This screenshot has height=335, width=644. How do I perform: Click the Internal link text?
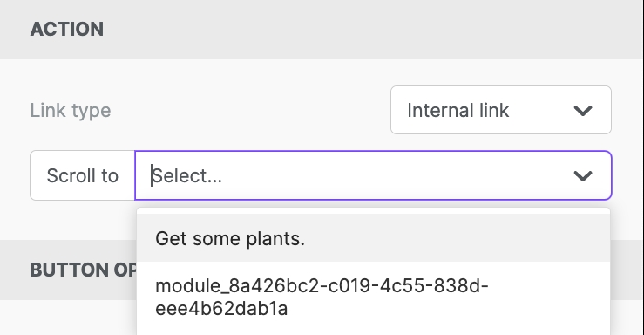click(458, 110)
